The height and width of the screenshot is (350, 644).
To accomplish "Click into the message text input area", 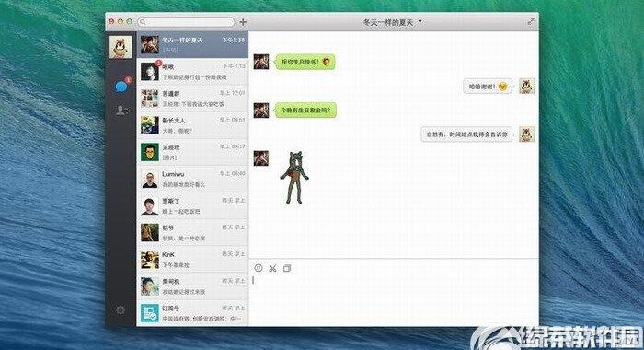I will click(394, 300).
